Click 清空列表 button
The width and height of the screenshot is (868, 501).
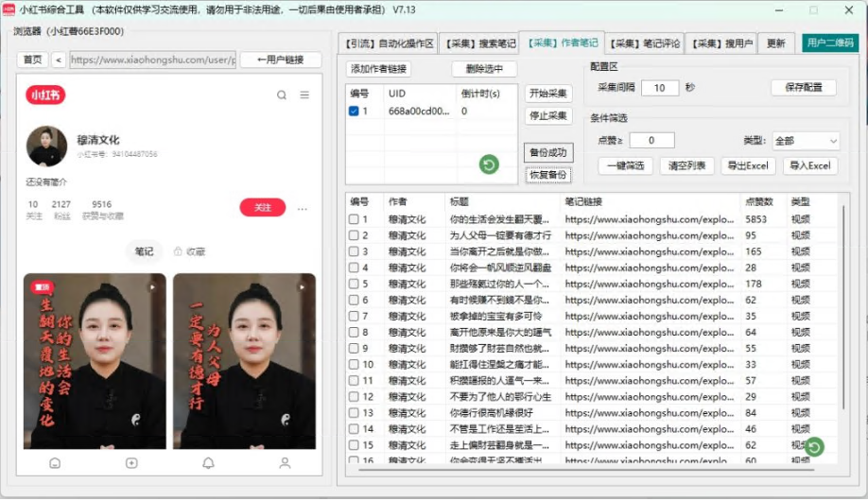[687, 165]
